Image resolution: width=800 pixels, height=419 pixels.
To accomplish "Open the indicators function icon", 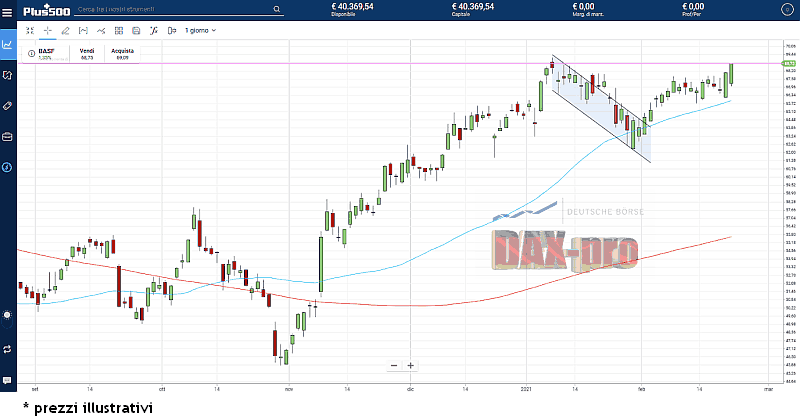I will [154, 31].
